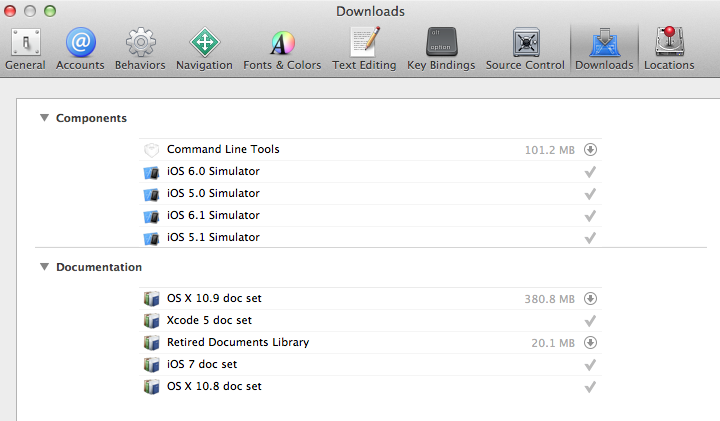Click the OS X 10.8 doc set book icon
The width and height of the screenshot is (720, 421).
[x=151, y=387]
